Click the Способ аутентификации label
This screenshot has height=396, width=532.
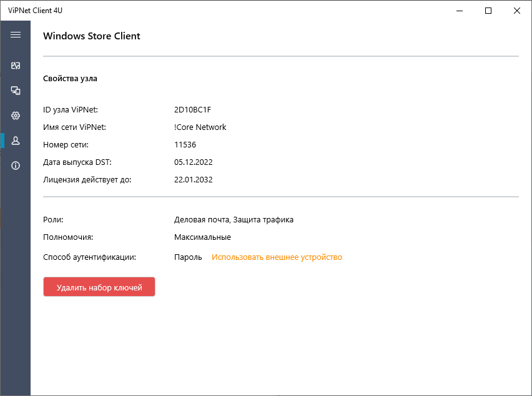[x=89, y=257]
